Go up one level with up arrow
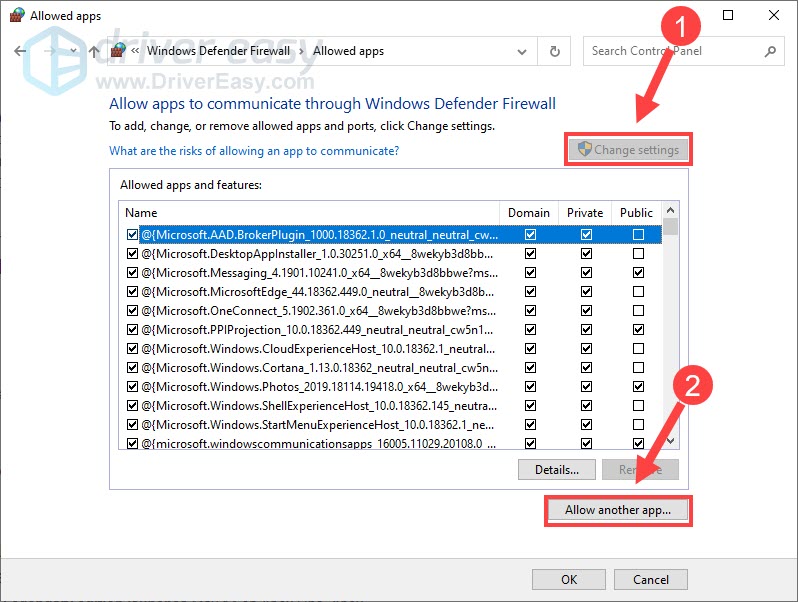 [x=94, y=51]
